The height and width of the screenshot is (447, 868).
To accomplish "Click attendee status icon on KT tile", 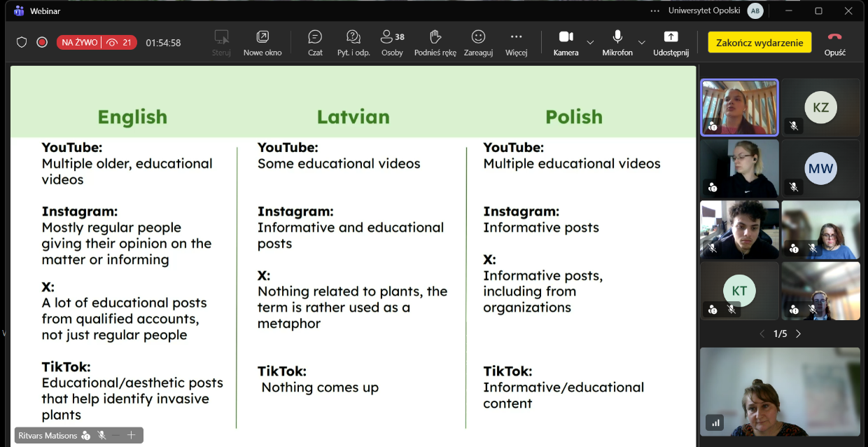I will pos(713,309).
